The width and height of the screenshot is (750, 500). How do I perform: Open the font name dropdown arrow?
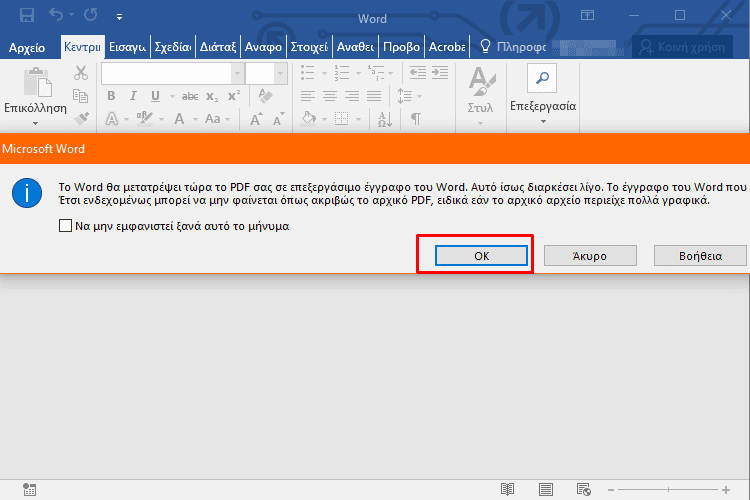237,74
